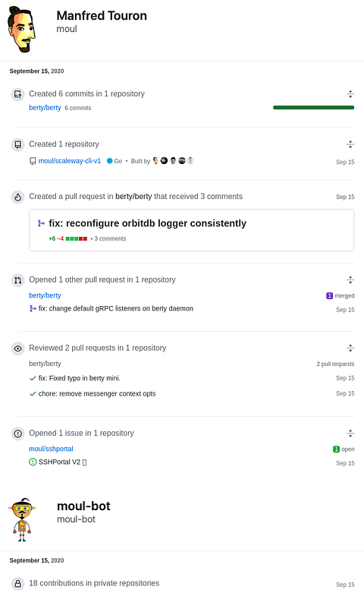Open 'fix: change default gRPC listeners' pull request
The image size is (364, 612).
pyautogui.click(x=116, y=308)
